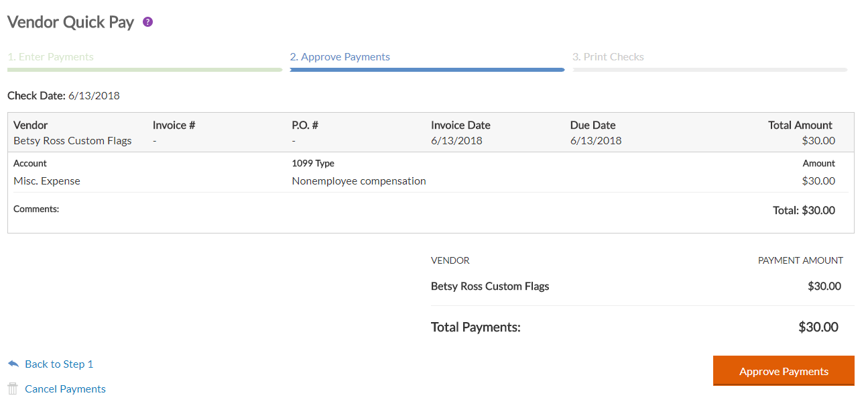Image resolution: width=868 pixels, height=412 pixels.
Task: Go to Enter Payments step tab
Action: coord(51,57)
